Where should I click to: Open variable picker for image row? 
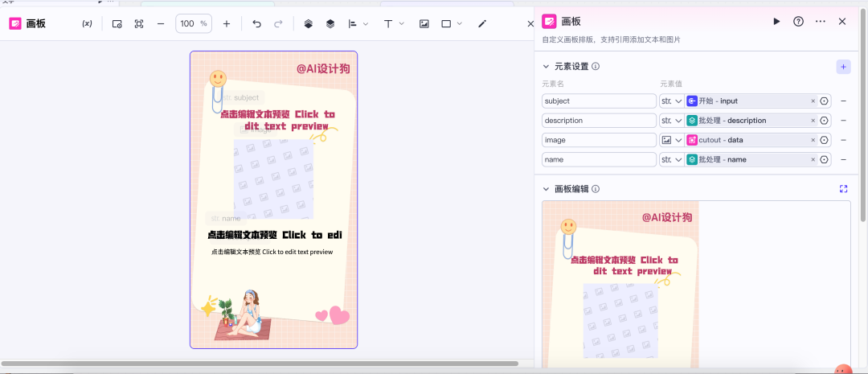coord(825,140)
